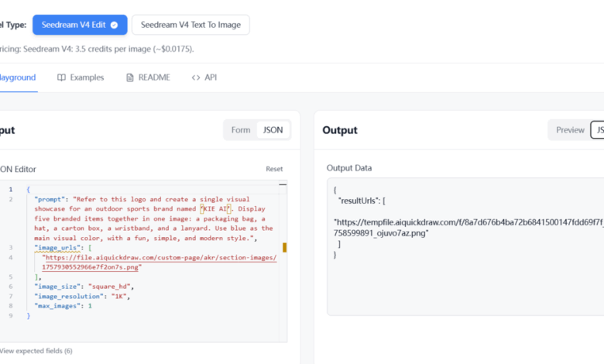This screenshot has height=364, width=604.
Task: Click the "image_urls" key in editor
Action: [57, 248]
